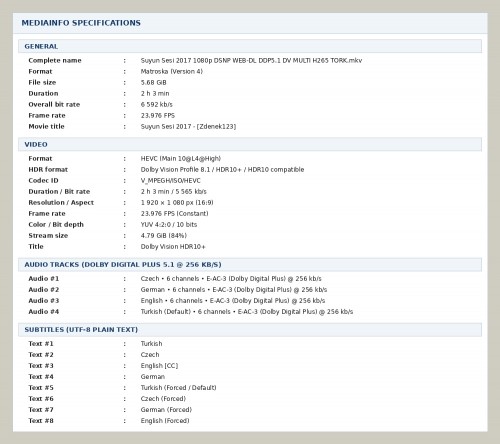Click the complete name .mkv filename

(x=251, y=60)
